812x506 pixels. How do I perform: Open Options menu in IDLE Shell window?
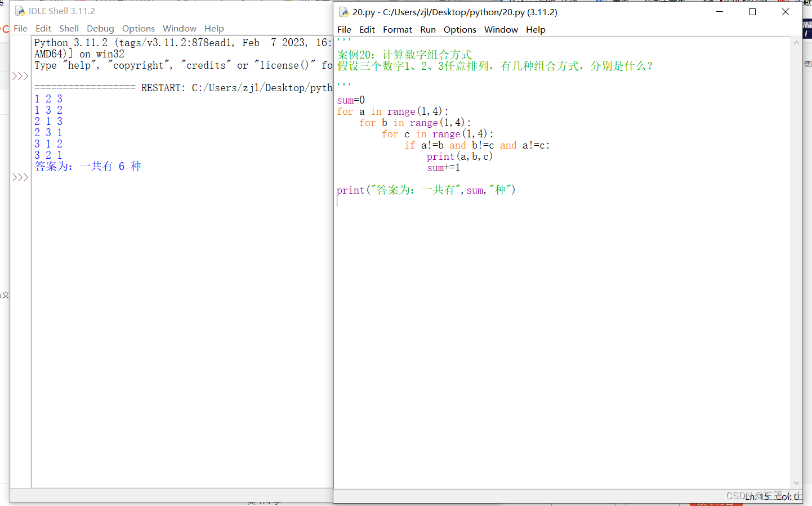(x=138, y=28)
